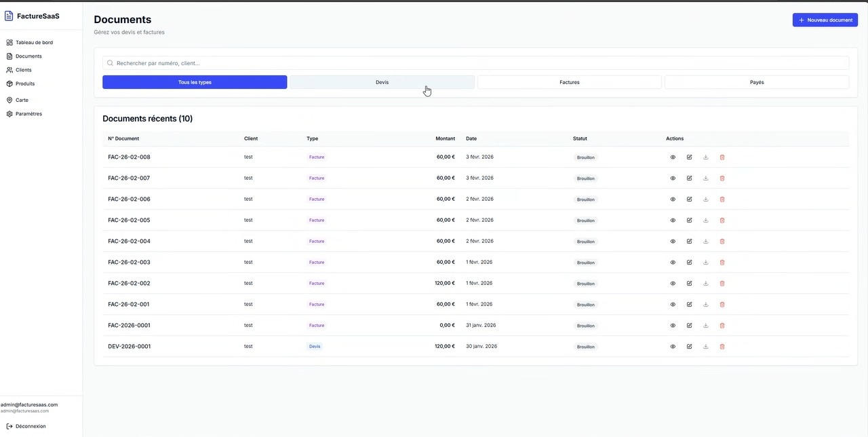This screenshot has height=437, width=868.
Task: Open the Produits sidebar section
Action: coord(25,83)
